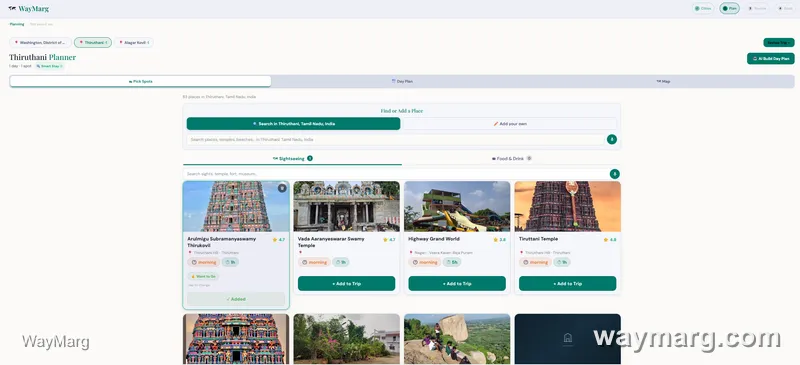Choose the Add your own option

click(x=510, y=124)
